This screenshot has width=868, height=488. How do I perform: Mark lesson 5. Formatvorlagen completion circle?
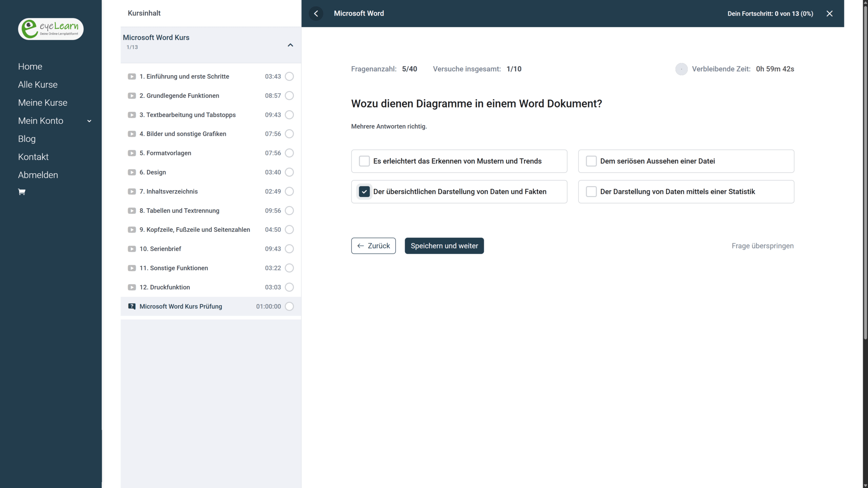coord(289,153)
